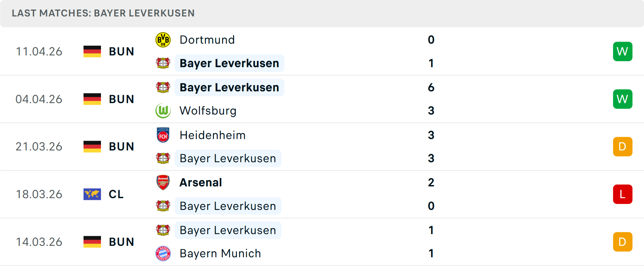
Task: Open Bayer Leverkusen team page from Dortmund match
Action: click(x=229, y=63)
